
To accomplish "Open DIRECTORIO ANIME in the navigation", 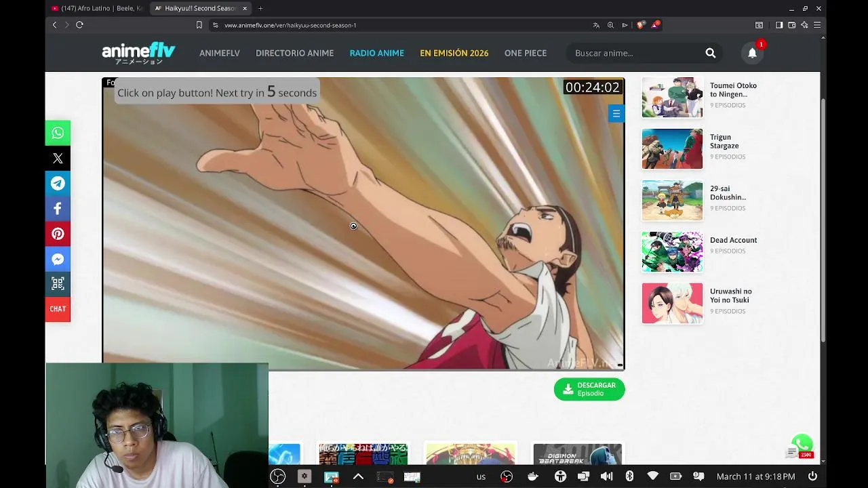I will pos(294,53).
